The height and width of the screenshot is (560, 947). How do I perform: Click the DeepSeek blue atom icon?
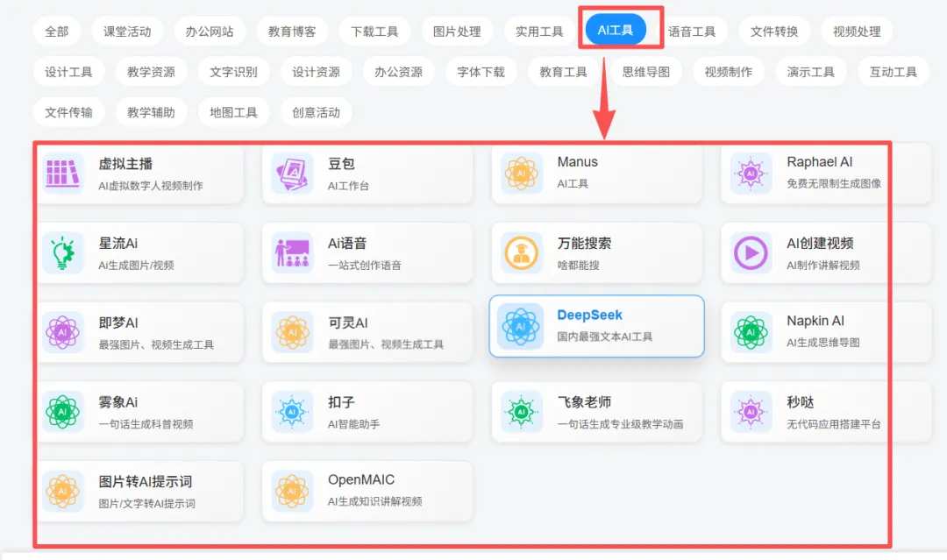521,327
